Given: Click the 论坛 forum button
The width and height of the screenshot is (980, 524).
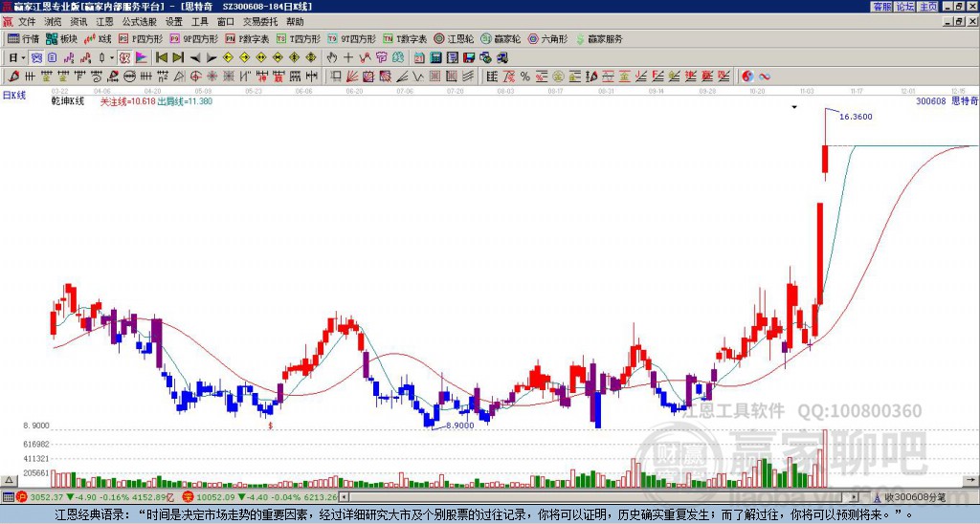Looking at the screenshot, I should click(x=905, y=7).
